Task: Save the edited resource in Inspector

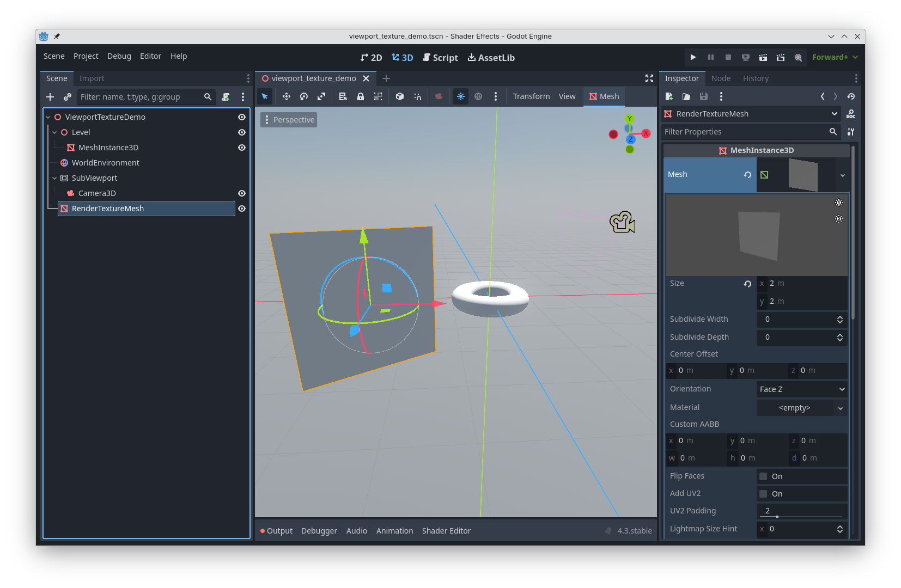Action: pos(704,96)
